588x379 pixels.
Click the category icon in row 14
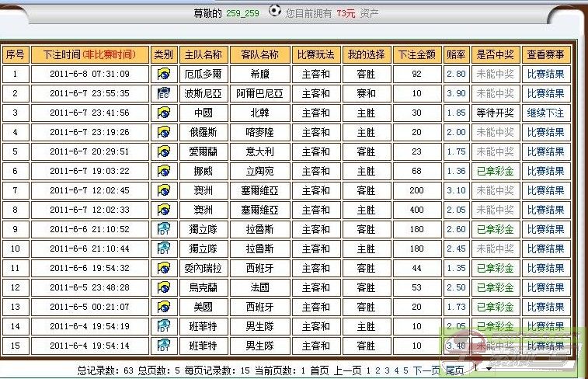163,326
